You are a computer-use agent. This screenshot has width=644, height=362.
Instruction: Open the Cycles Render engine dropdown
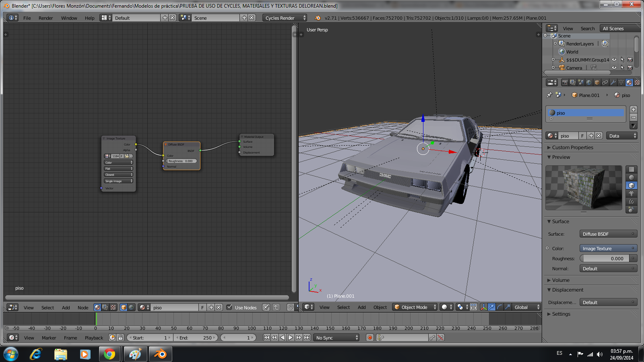click(x=285, y=18)
